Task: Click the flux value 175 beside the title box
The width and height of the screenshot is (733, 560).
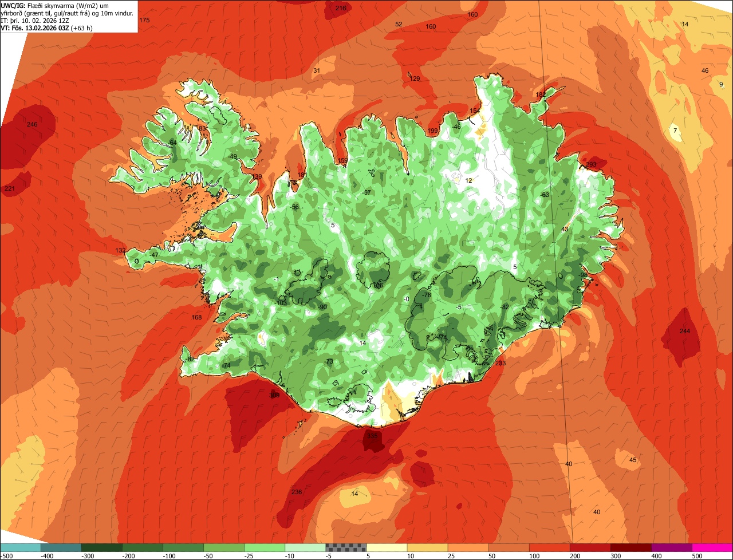Action: 144,20
